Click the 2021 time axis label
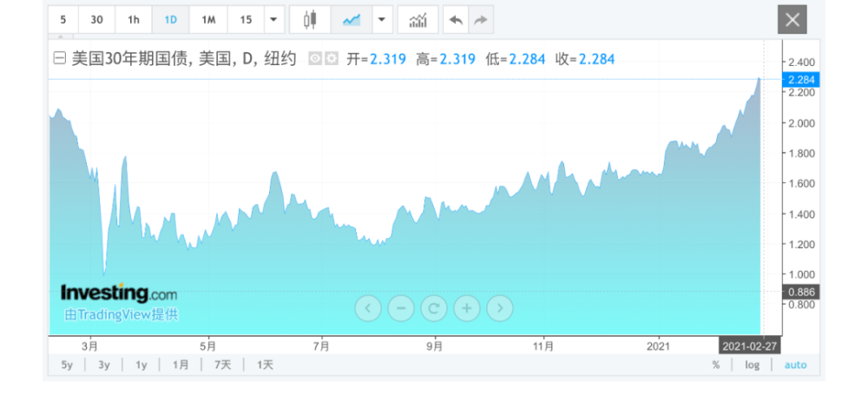 658,346
